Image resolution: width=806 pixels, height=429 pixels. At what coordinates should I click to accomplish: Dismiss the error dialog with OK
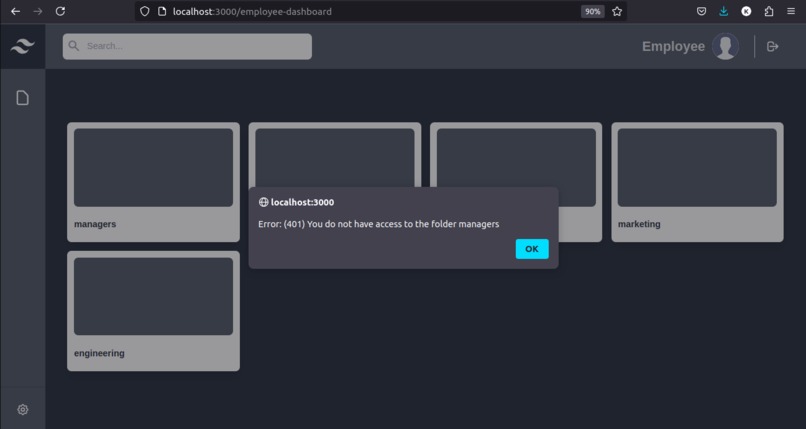pos(532,249)
